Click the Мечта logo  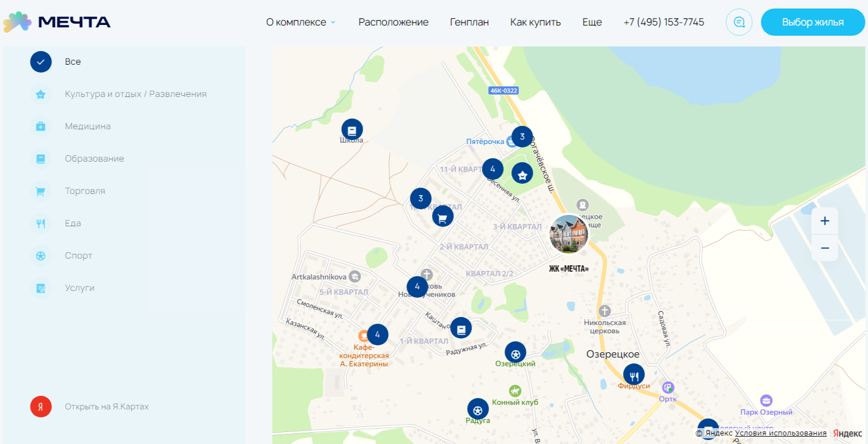click(x=57, y=23)
